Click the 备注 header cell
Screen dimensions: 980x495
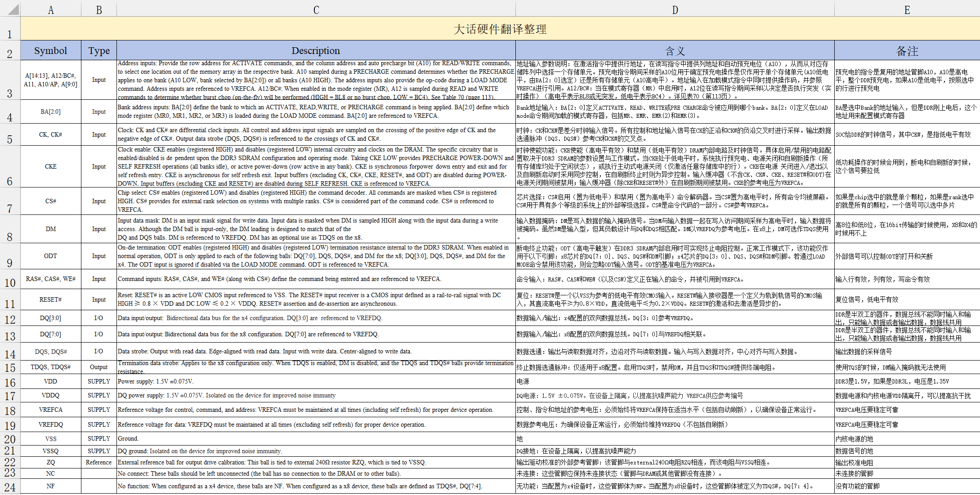[x=907, y=51]
